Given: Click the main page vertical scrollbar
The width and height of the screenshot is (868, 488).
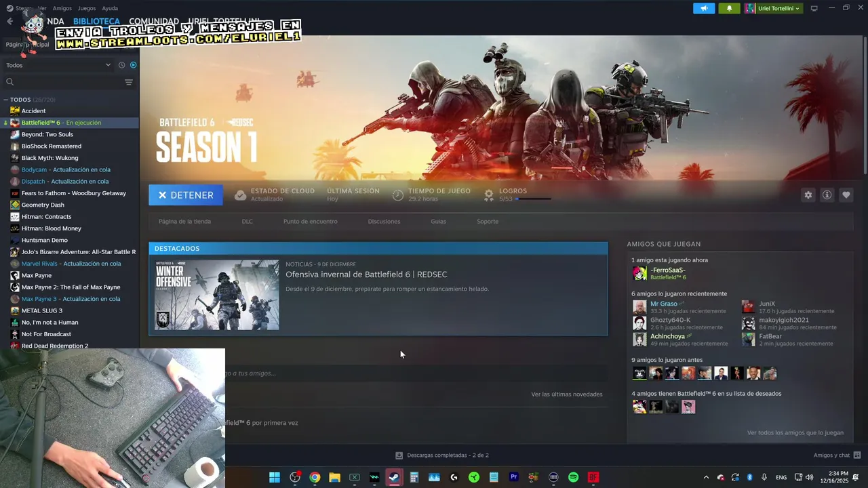Looking at the screenshot, I should click(865, 105).
